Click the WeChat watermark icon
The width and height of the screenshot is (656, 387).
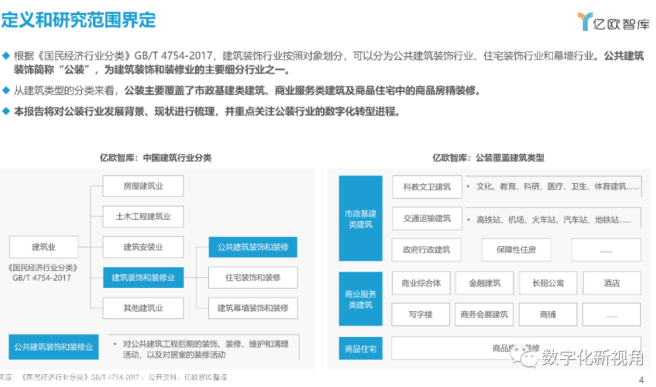(524, 356)
